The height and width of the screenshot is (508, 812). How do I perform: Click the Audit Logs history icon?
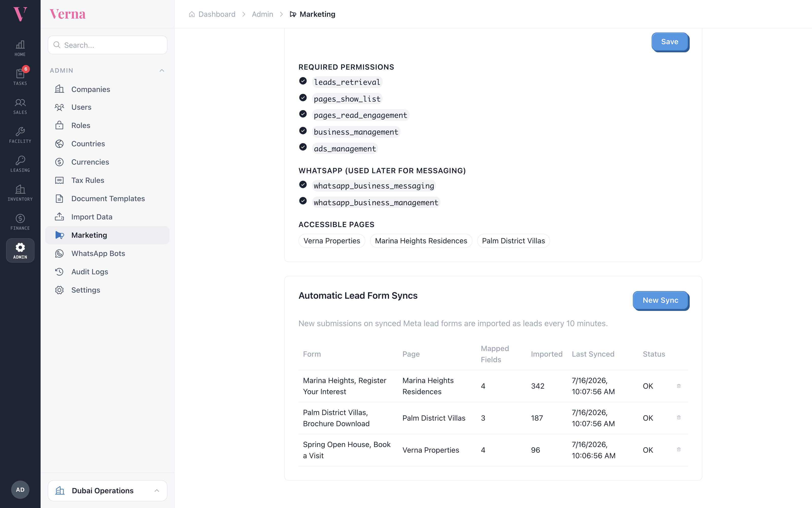(x=59, y=272)
